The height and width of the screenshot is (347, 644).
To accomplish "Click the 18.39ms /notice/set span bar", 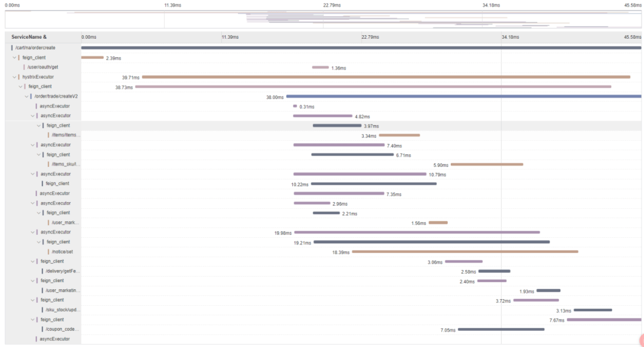I will pyautogui.click(x=465, y=252).
